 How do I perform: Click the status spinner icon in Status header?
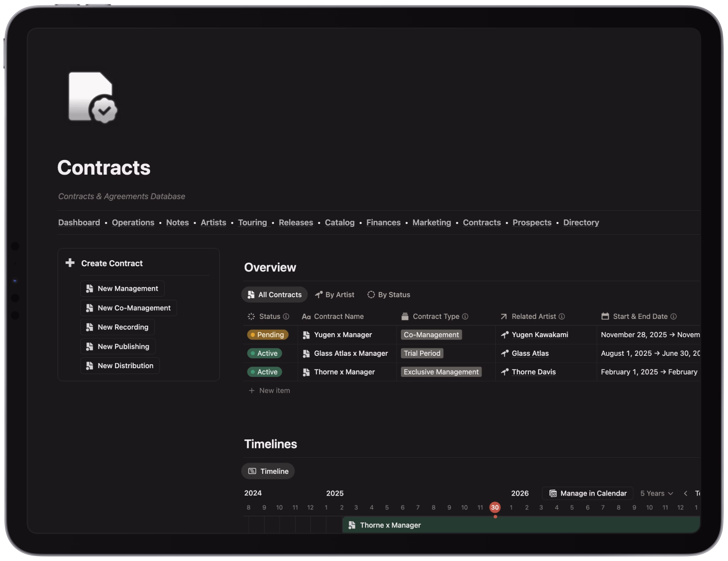251,316
